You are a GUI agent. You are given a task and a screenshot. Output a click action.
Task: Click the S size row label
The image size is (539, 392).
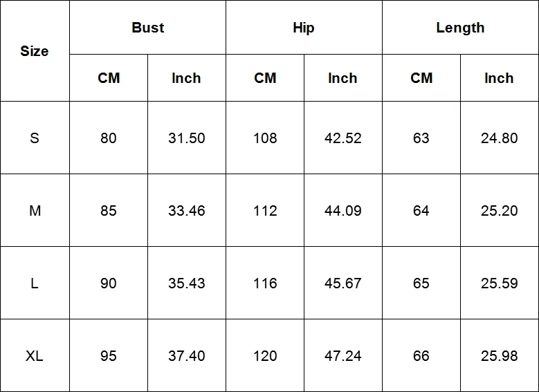(x=35, y=138)
